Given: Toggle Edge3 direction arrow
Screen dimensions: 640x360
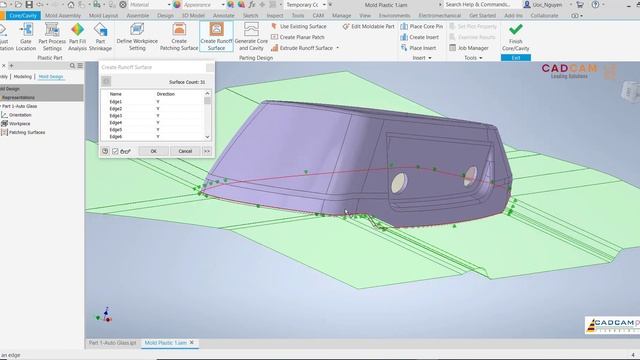Looking at the screenshot, I should point(158,116).
